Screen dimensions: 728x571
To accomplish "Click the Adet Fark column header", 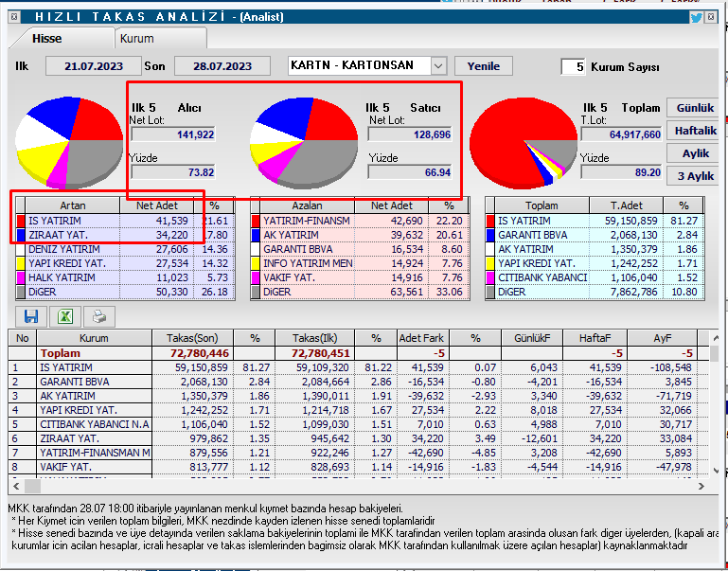I will [421, 338].
